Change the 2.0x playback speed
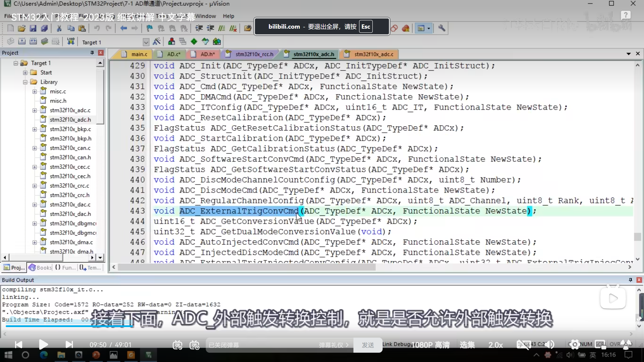Screen dimensions: 644x362 pyautogui.click(x=496, y=345)
